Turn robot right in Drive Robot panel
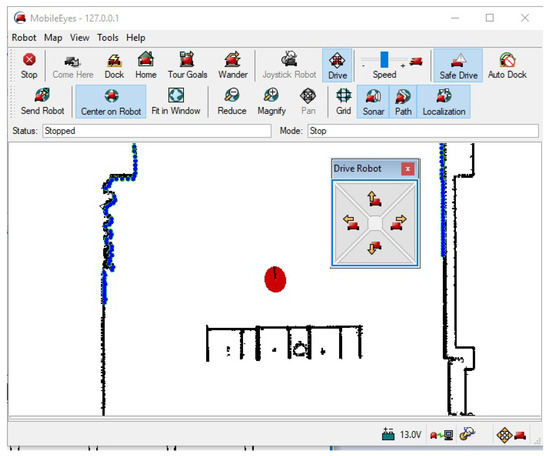Image resolution: width=550 pixels, height=456 pixels. (x=398, y=223)
